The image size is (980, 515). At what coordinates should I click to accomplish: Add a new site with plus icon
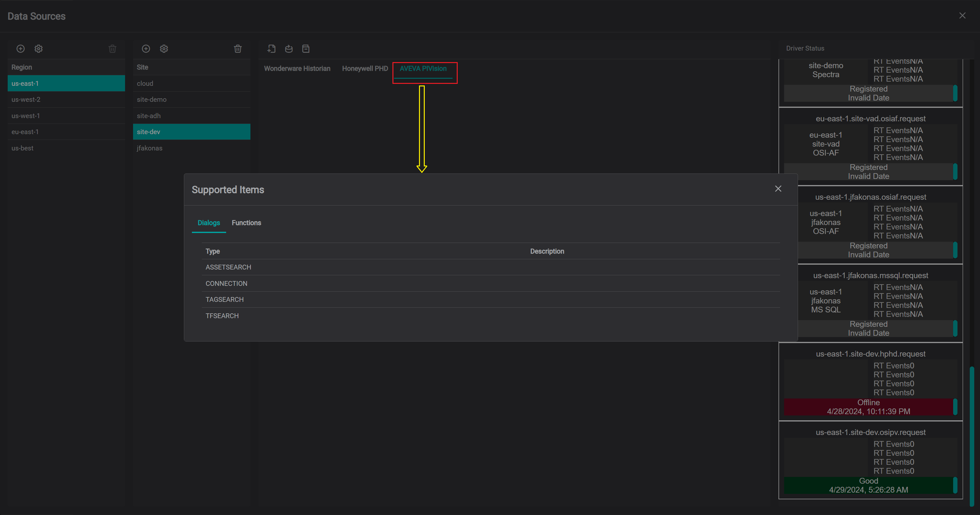point(146,49)
